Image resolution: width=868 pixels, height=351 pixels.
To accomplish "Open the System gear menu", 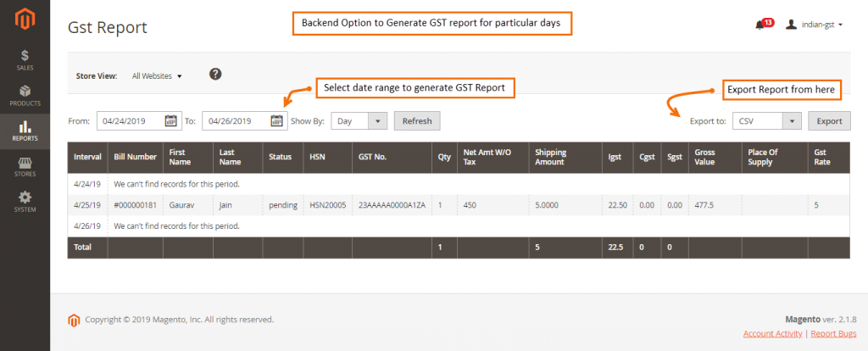I will click(25, 201).
